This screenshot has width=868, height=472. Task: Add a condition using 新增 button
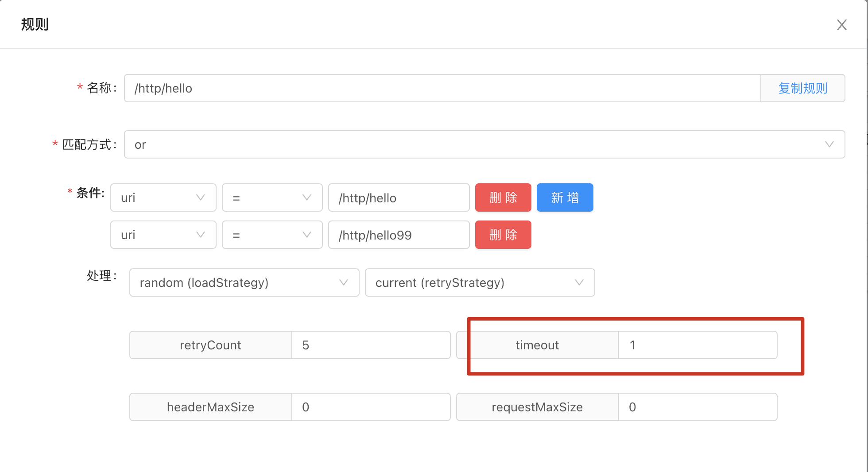click(565, 197)
